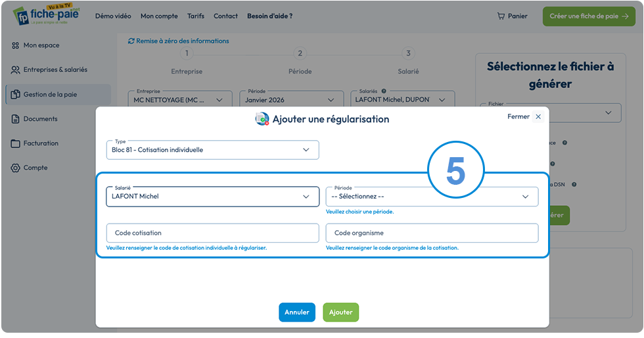Screen dimensions: 644x338
Task: Click 'Veuillez renseigner le code de cotisation individuelle' hint
Action: coord(187,248)
